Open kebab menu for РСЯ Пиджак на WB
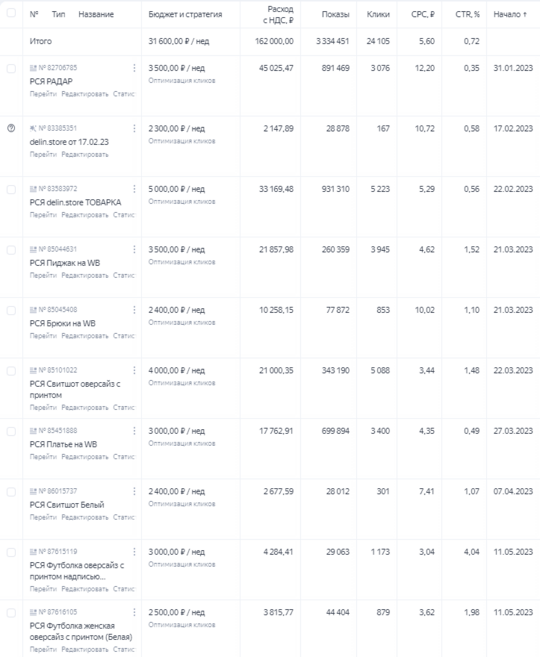This screenshot has height=657, width=540. (134, 249)
